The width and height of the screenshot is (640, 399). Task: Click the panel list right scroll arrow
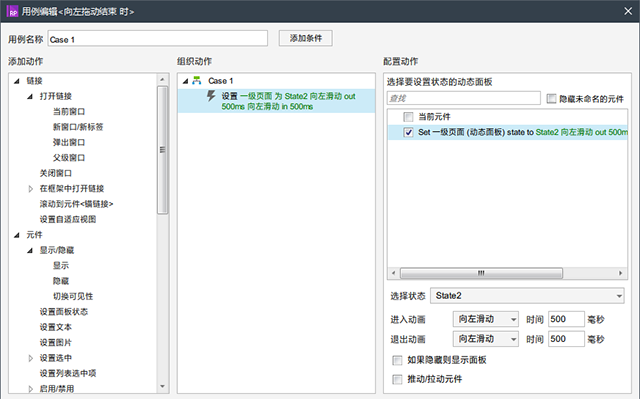point(620,273)
